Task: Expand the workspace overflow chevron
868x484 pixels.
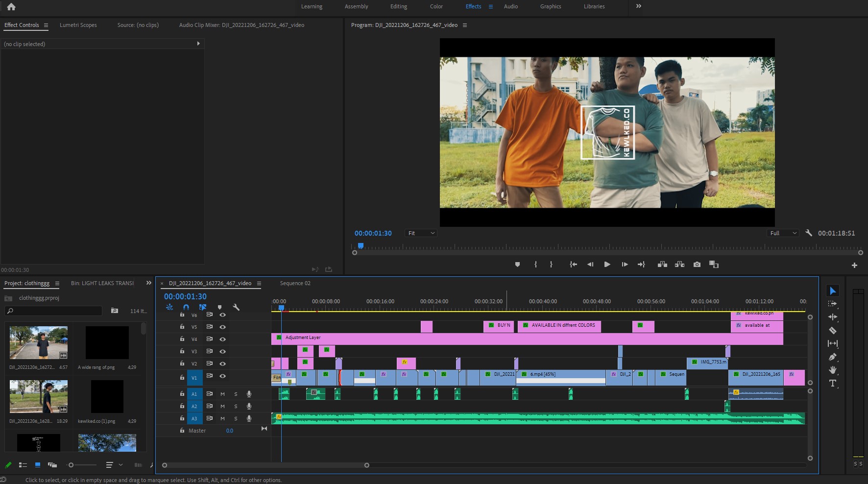Action: point(638,6)
